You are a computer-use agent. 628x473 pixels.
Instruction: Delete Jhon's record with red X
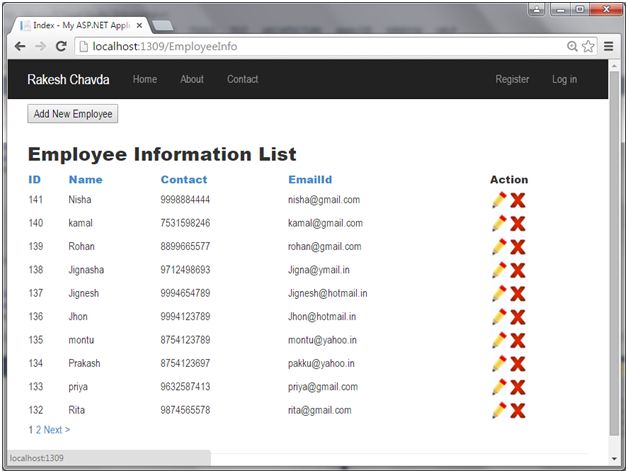(518, 317)
